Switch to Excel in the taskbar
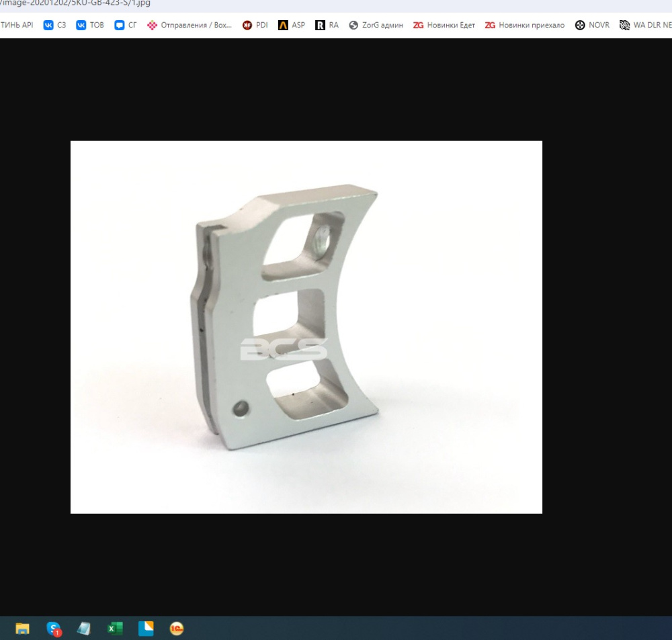 click(115, 629)
